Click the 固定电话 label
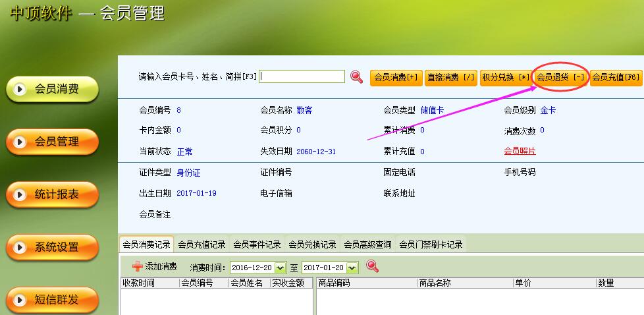 coord(399,172)
